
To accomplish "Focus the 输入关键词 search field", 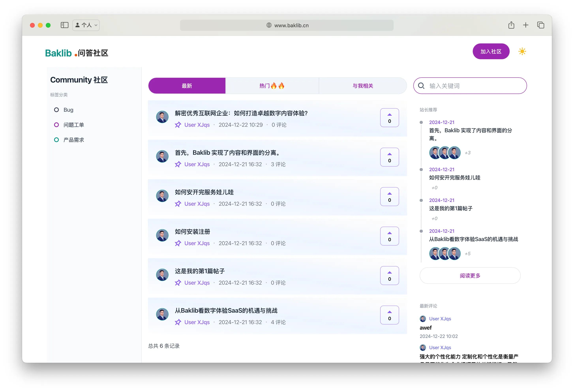I will pyautogui.click(x=470, y=86).
